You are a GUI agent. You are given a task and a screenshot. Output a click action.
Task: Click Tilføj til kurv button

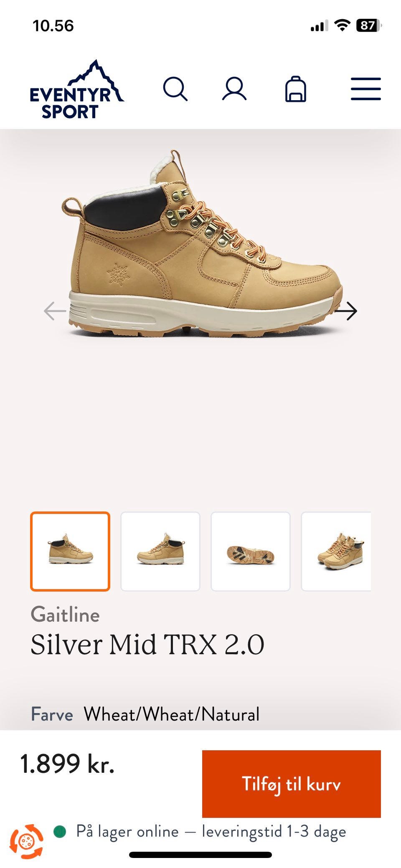[x=292, y=784]
